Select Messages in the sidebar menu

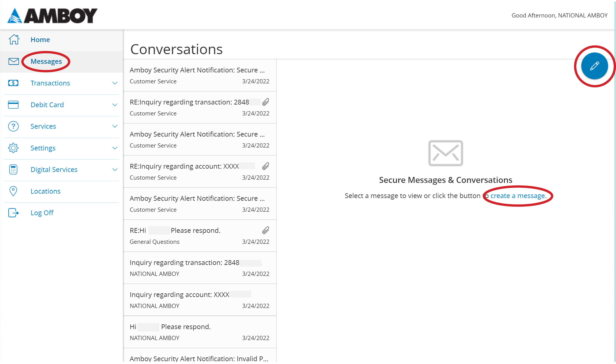46,61
